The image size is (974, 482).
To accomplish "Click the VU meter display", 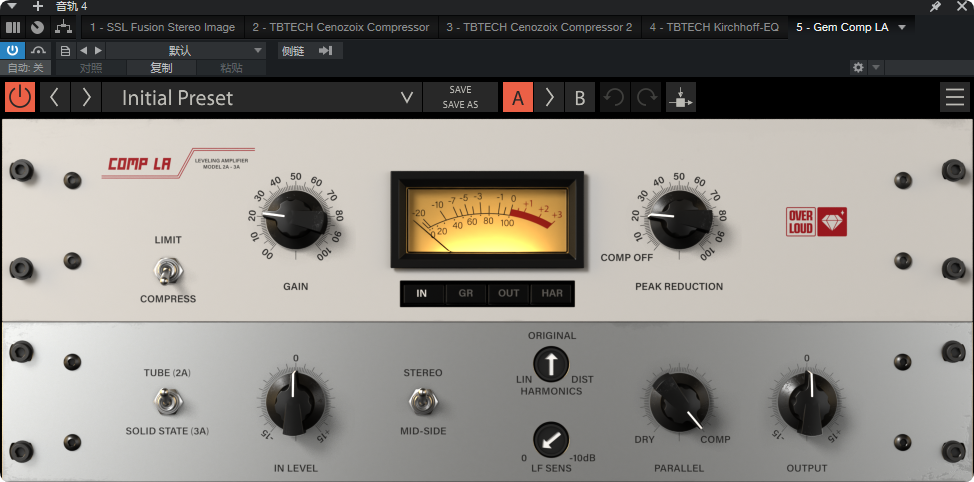I will pos(487,219).
